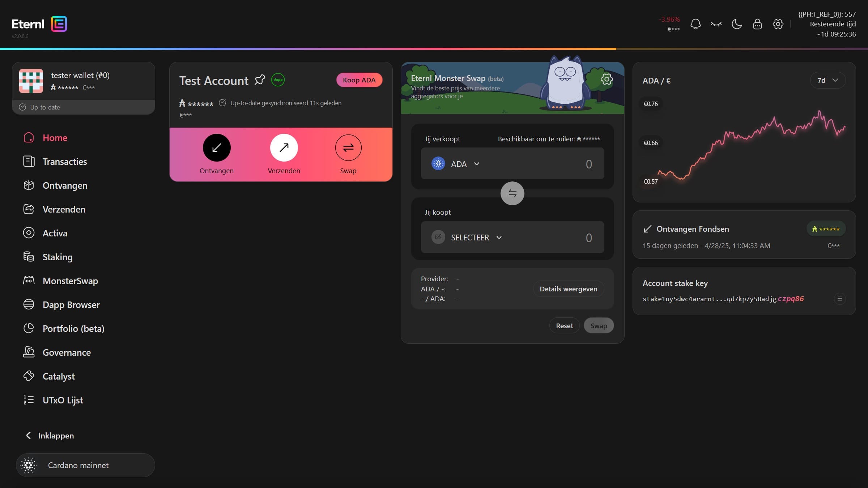The image size is (868, 488).
Task: Toggle dark mode with the moon icon
Action: pyautogui.click(x=736, y=24)
